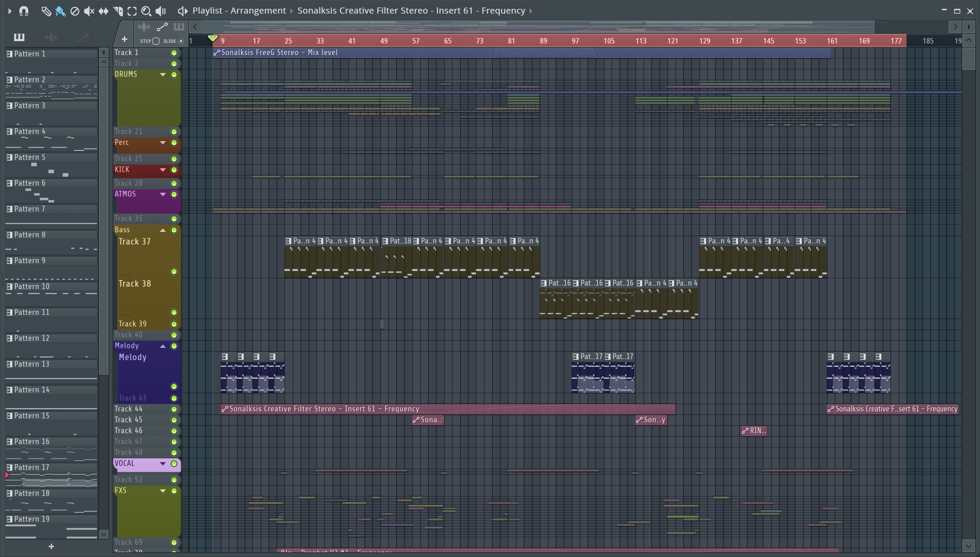Focus pattern clips with piano icon

[179, 27]
